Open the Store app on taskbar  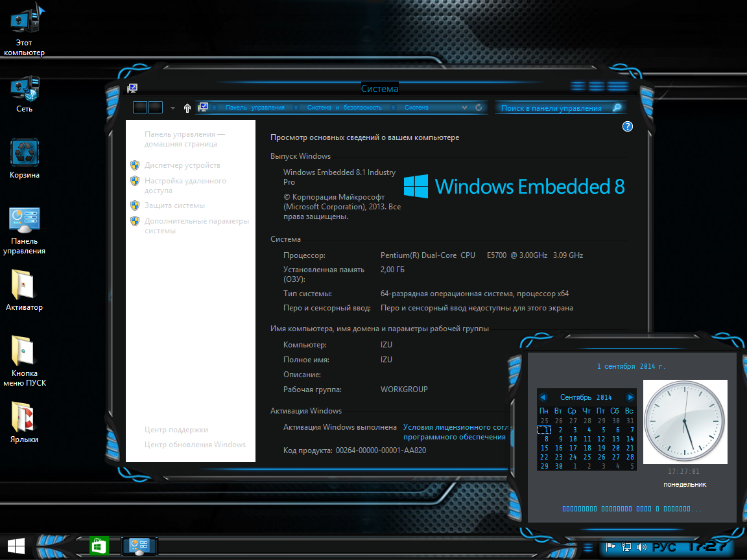pyautogui.click(x=99, y=546)
